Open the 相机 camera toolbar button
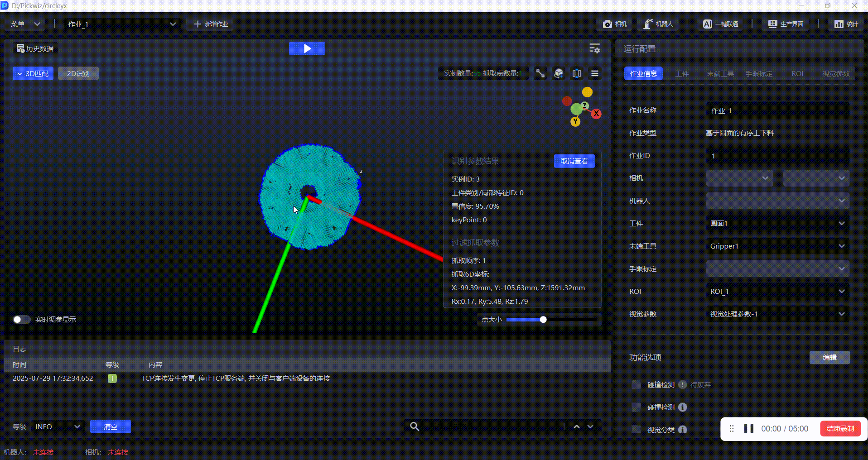The height and width of the screenshot is (460, 868). click(615, 24)
